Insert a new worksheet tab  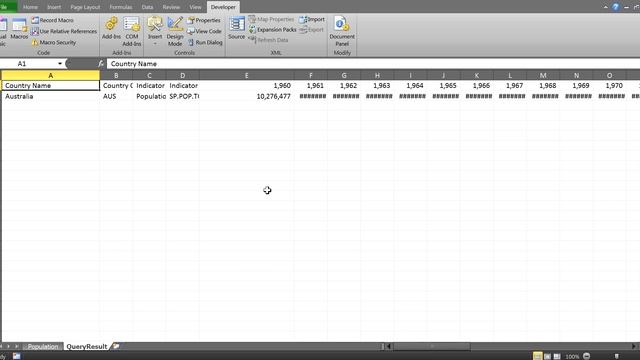(116, 346)
